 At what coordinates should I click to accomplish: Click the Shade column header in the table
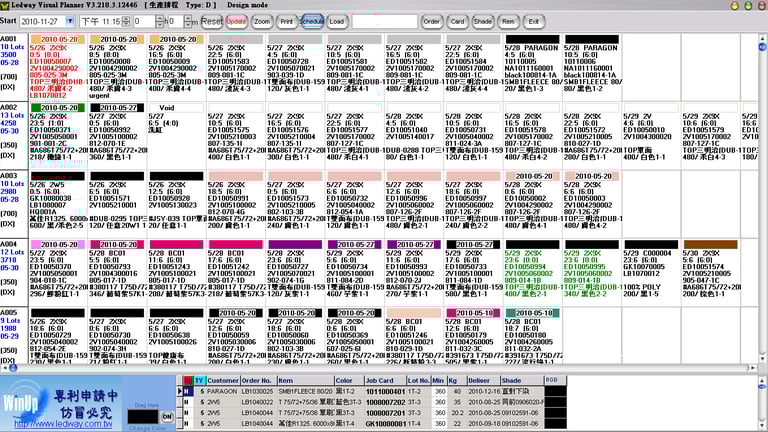(x=522, y=381)
